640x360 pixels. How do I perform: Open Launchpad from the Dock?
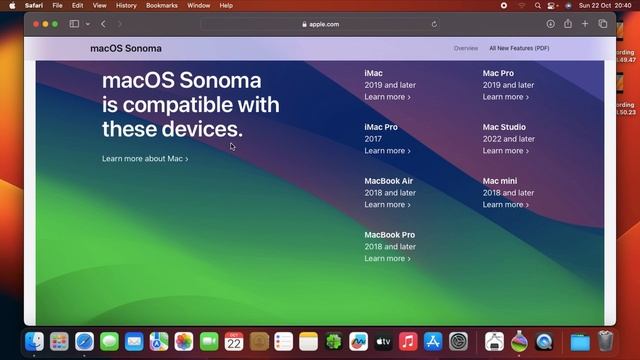pos(59,341)
